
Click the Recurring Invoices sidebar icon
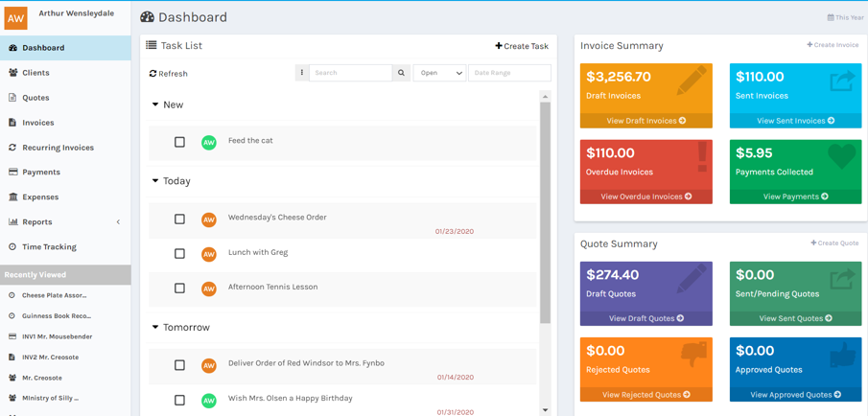[x=12, y=148]
